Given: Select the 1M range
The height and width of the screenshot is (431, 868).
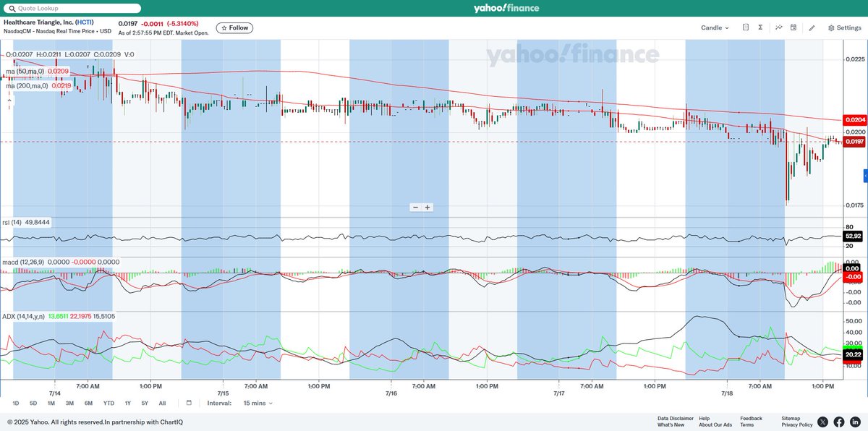Looking at the screenshot, I should (51, 403).
